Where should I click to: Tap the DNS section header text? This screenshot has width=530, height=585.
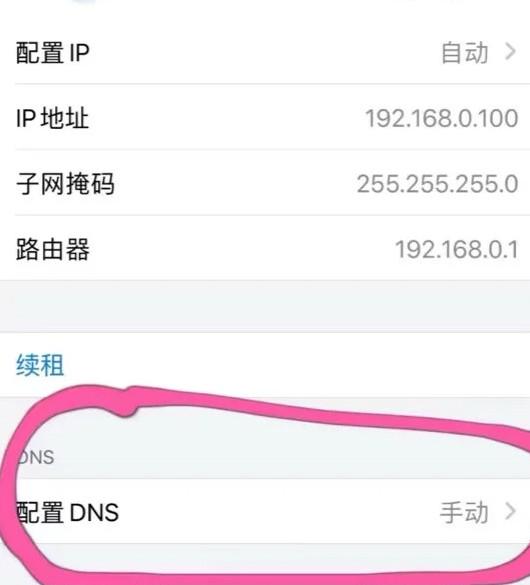(36, 457)
